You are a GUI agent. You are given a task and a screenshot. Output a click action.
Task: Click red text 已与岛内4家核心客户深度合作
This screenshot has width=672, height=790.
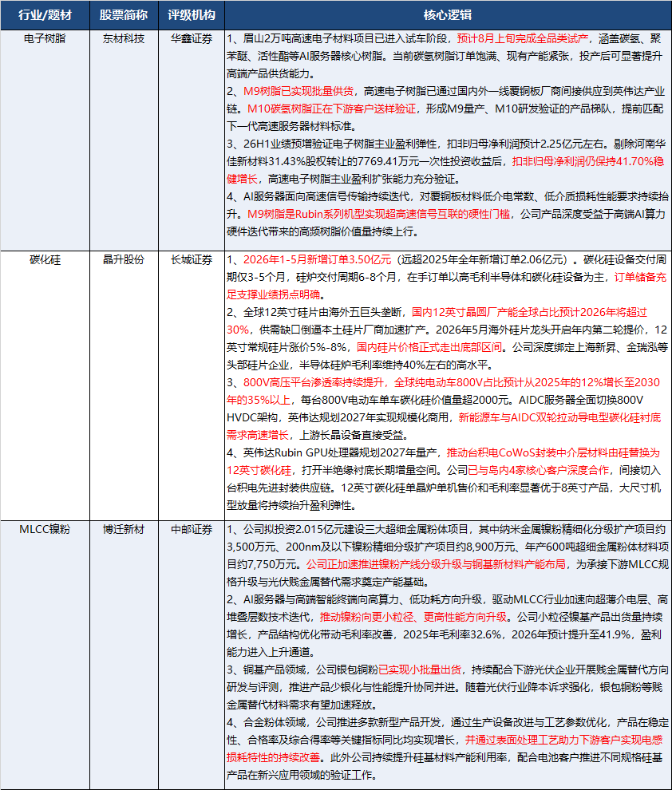click(x=539, y=471)
